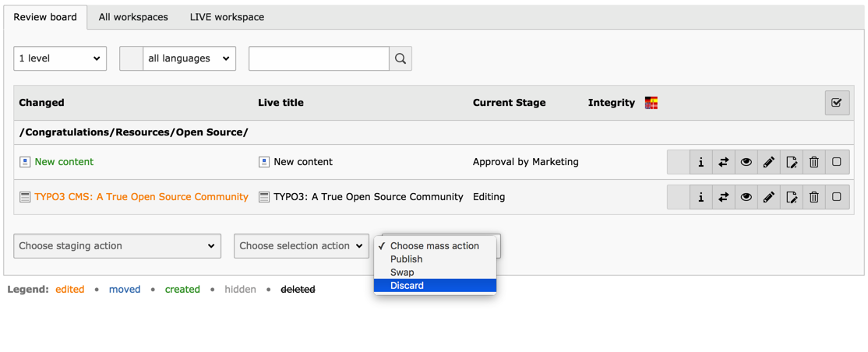This screenshot has width=868, height=352.
Task: Open the 'all languages' dropdown
Action: 189,58
